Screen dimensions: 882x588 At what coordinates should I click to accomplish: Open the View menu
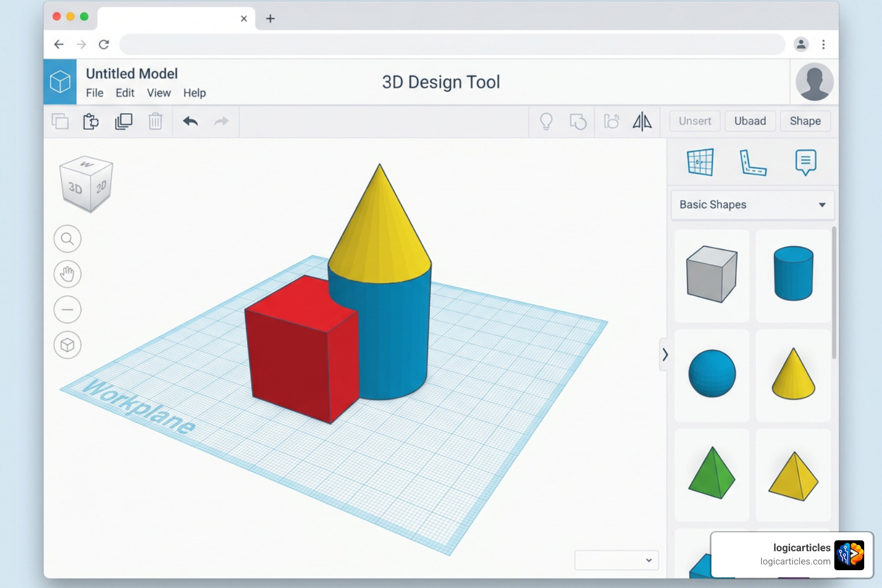coord(159,93)
